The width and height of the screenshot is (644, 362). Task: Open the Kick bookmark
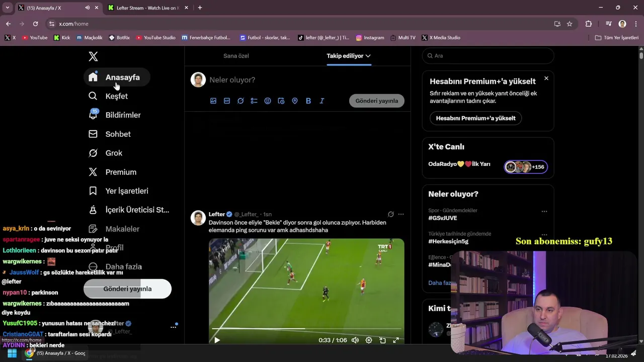coord(62,38)
